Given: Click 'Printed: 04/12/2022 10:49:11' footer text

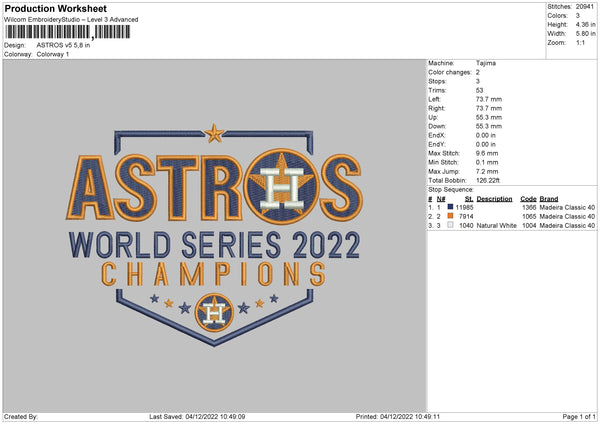Looking at the screenshot, I should [398, 417].
